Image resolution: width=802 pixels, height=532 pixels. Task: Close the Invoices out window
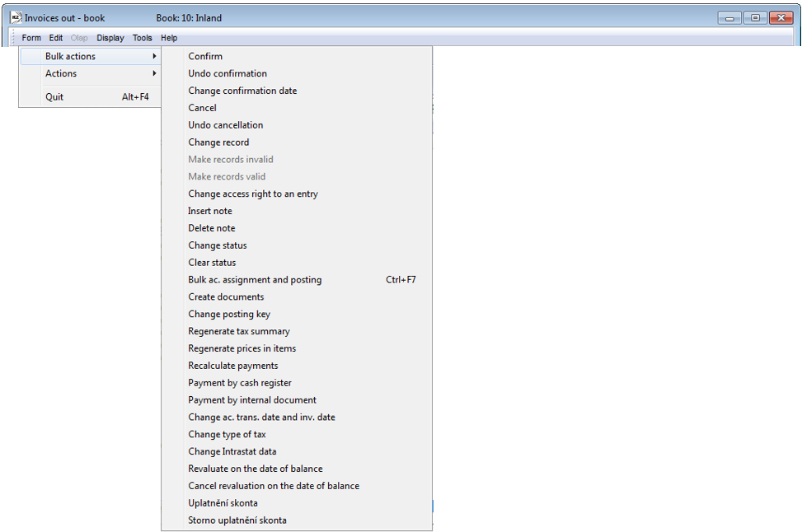coord(781,18)
